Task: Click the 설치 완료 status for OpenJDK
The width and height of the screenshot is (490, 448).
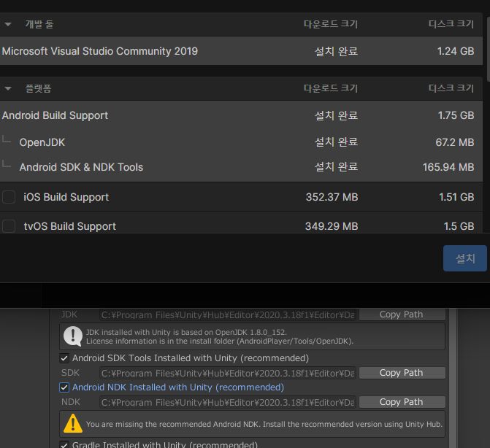Action: (336, 142)
